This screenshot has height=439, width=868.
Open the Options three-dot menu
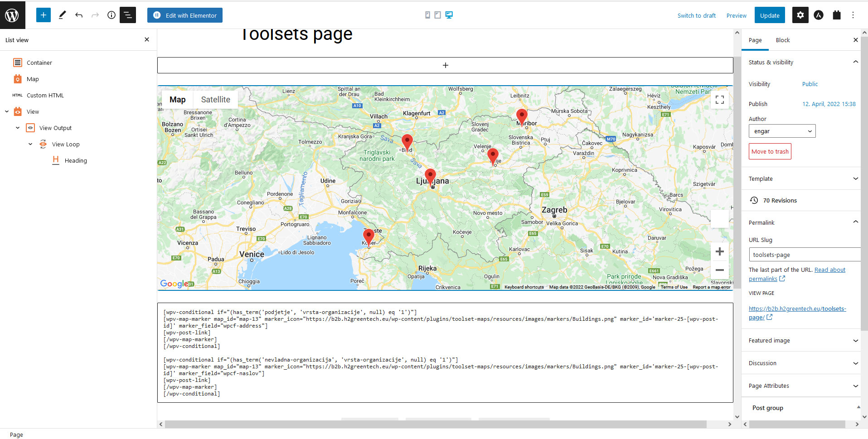tap(853, 15)
